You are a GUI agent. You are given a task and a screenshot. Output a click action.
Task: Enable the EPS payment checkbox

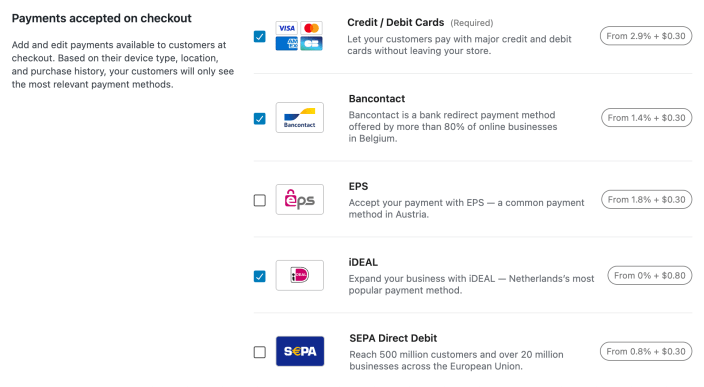point(260,200)
